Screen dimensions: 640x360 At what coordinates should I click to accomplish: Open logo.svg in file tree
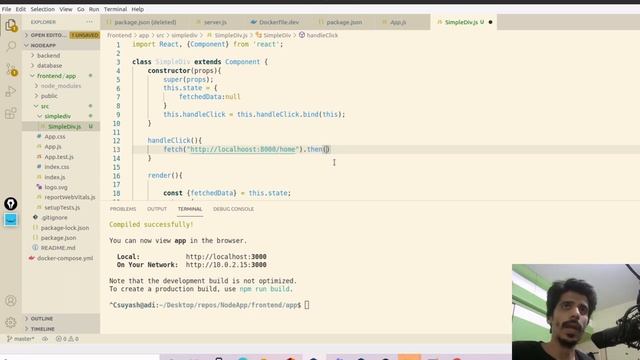pos(56,187)
